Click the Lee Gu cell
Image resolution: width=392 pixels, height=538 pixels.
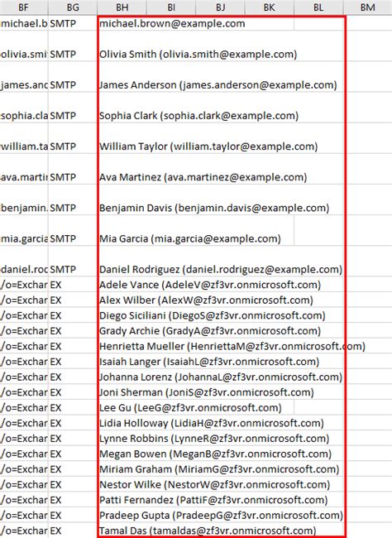[x=190, y=407]
